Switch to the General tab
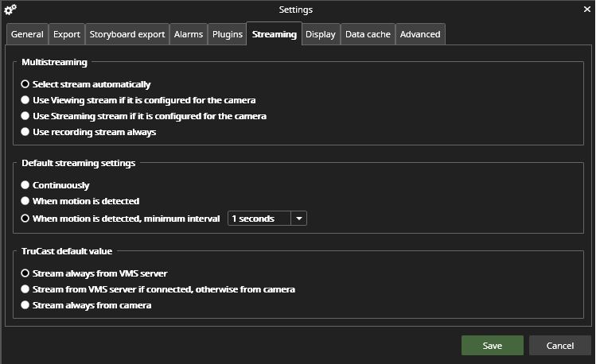This screenshot has height=364, width=596. 27,34
